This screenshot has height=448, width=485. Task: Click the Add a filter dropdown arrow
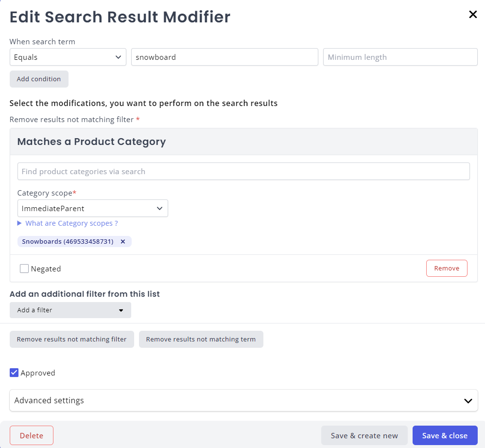pyautogui.click(x=121, y=310)
